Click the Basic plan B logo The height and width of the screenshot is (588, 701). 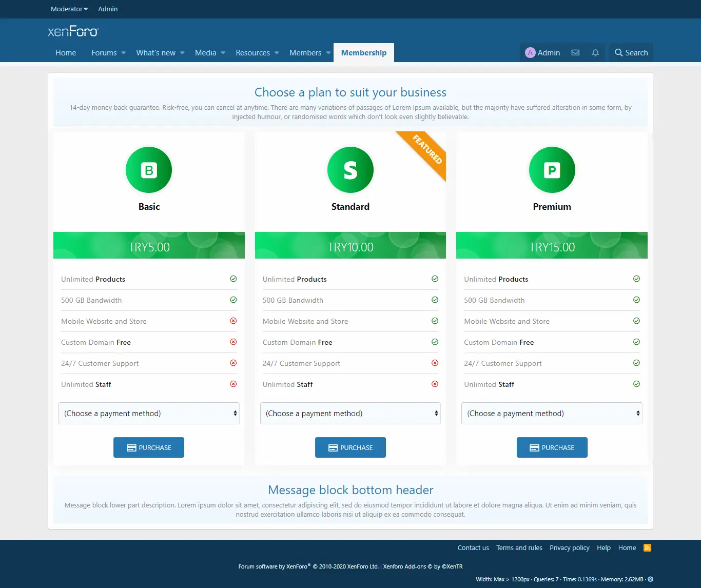149,170
